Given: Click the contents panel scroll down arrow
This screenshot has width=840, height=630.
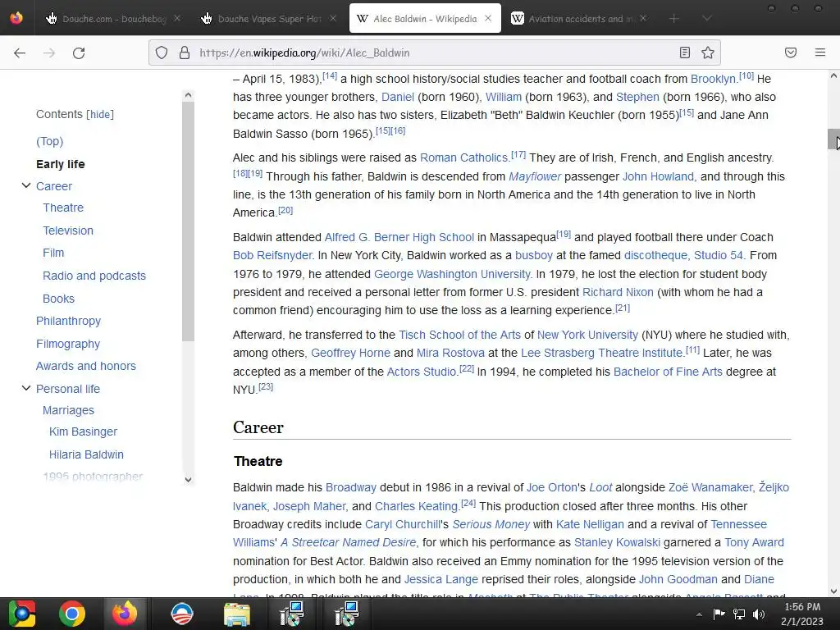Looking at the screenshot, I should (188, 479).
